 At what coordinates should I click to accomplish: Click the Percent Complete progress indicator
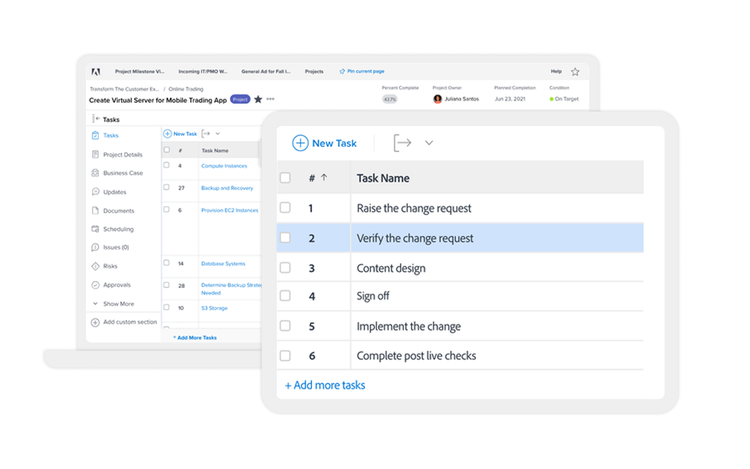click(390, 99)
